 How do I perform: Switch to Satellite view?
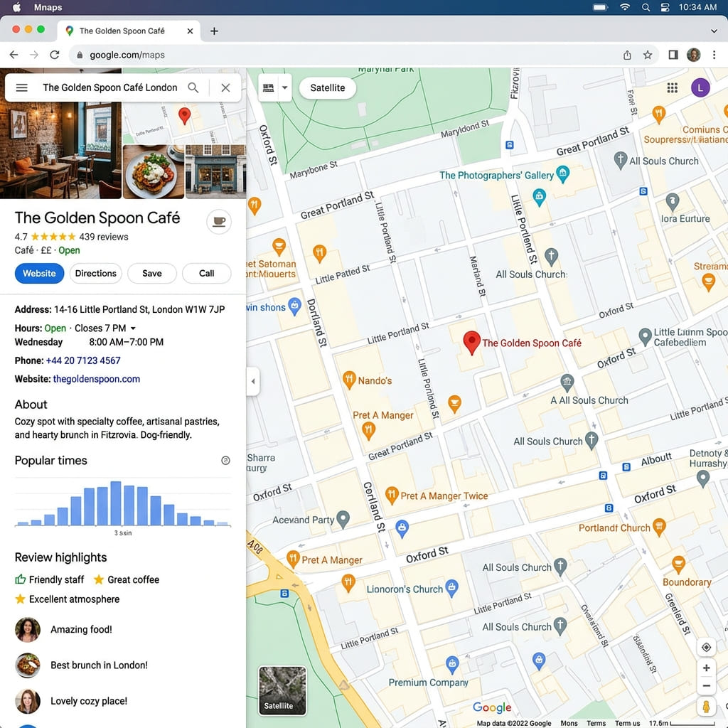pos(327,88)
